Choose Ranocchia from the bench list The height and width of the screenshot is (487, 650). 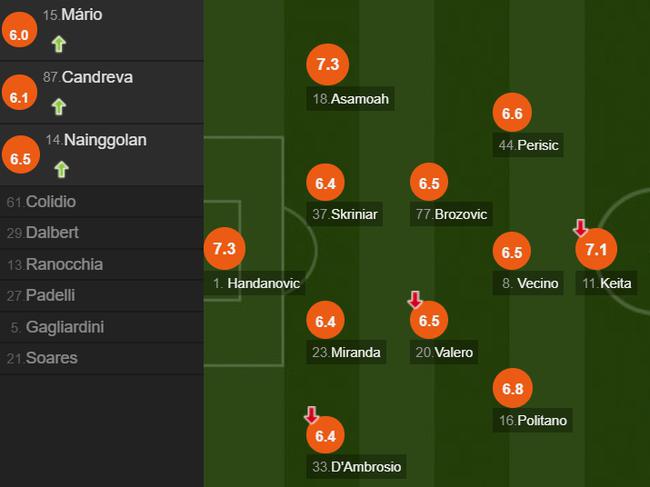point(102,264)
